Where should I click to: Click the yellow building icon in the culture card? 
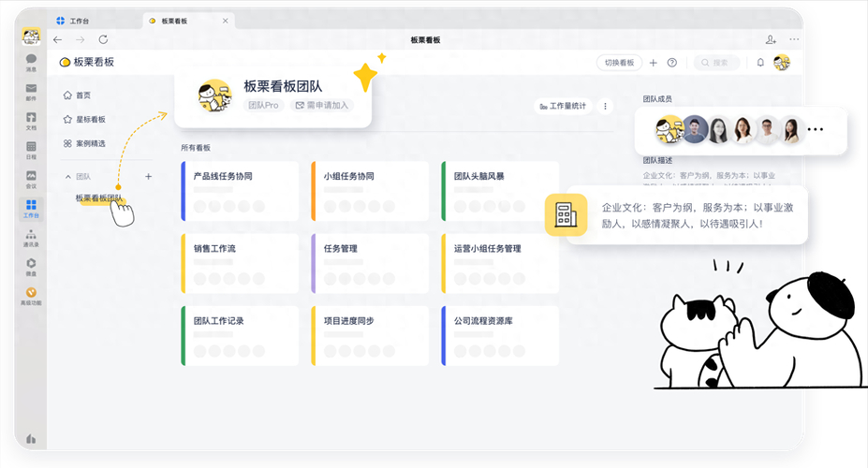[x=566, y=214]
